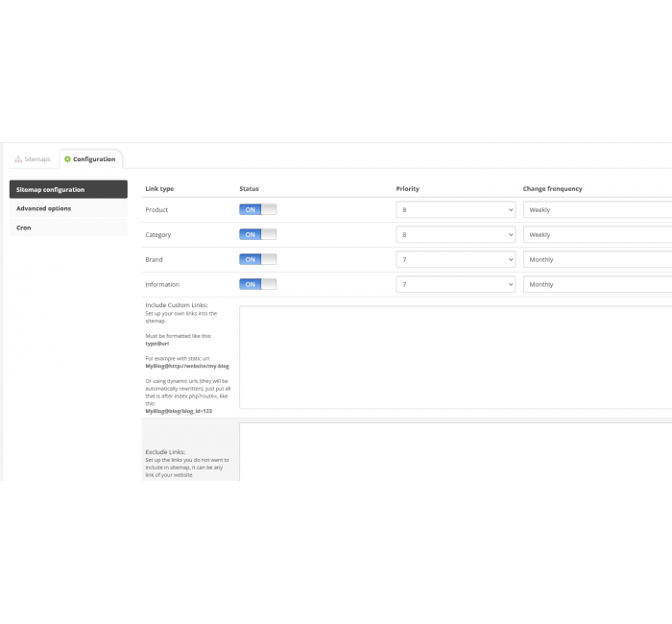Click the type@url format example
Image resolution: width=672 pixels, height=624 pixels.
[156, 344]
